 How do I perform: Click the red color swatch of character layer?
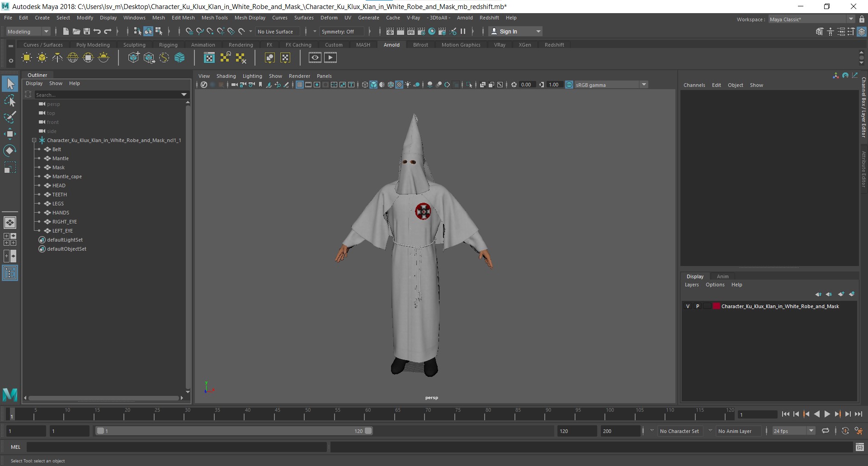[x=716, y=306]
